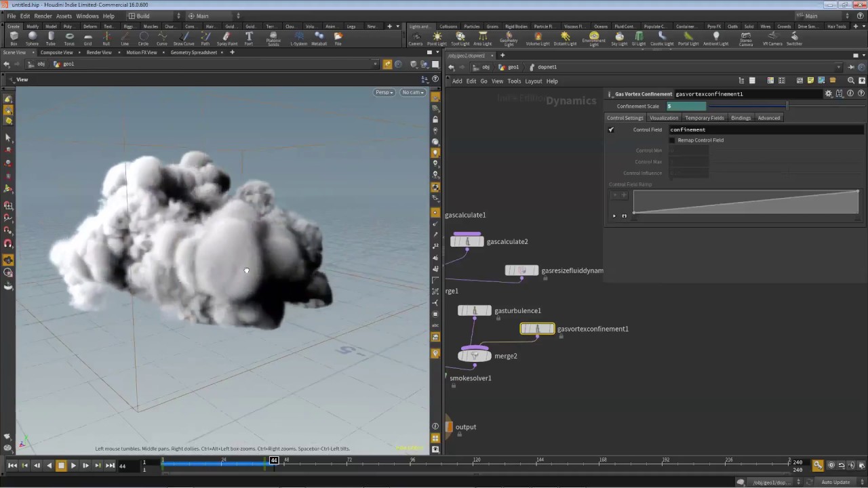Select the Grid shelf tool
The width and height of the screenshot is (868, 488).
point(87,38)
